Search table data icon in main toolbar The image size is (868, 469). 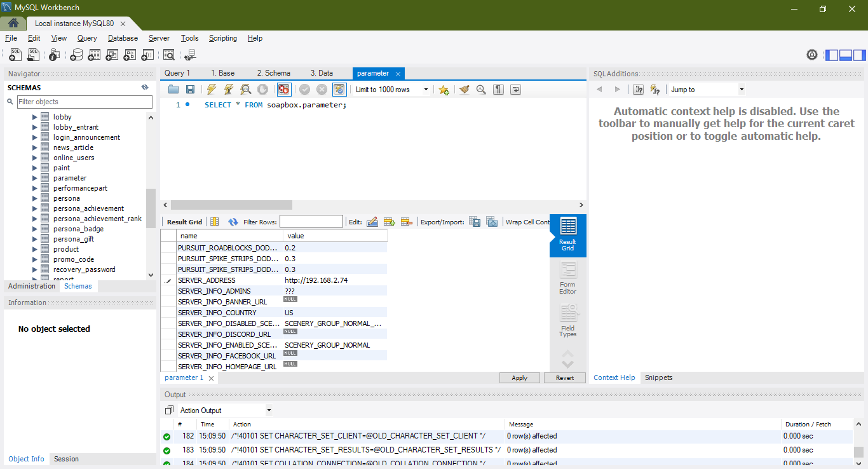click(169, 55)
